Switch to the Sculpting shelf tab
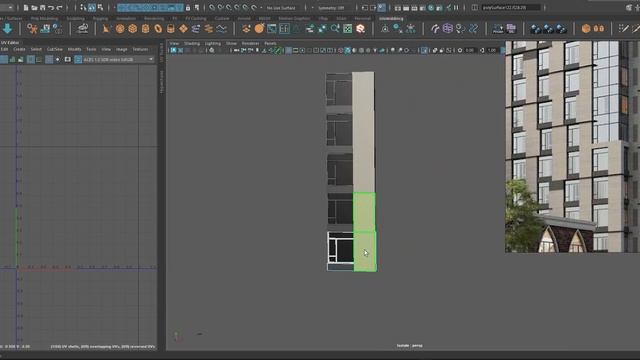Viewport: 640px width, 360px height. click(76, 18)
